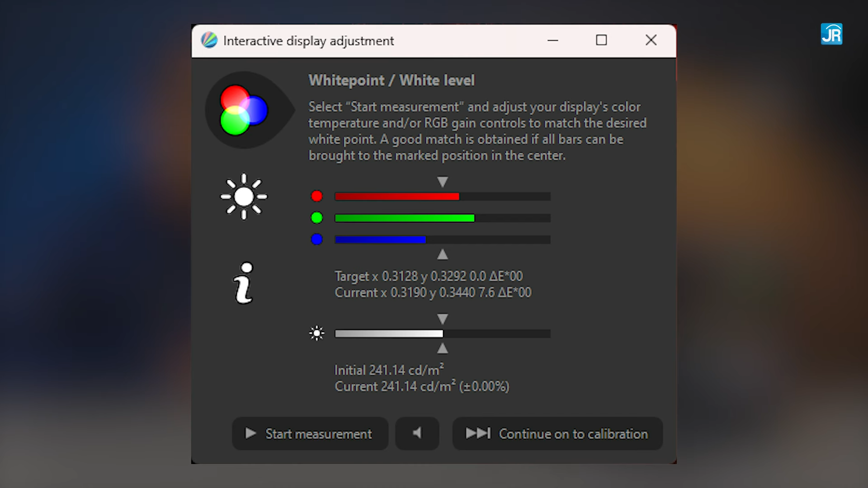Close the Interactive display adjustment window

651,40
